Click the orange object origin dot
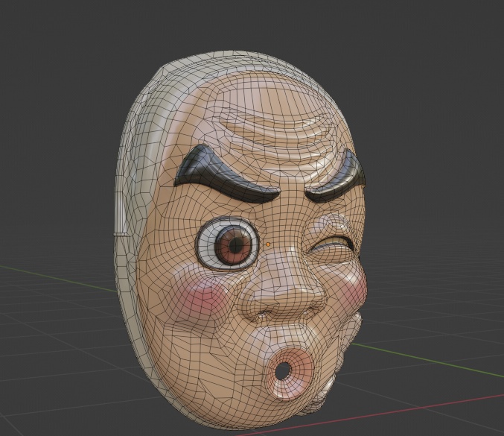 point(268,244)
